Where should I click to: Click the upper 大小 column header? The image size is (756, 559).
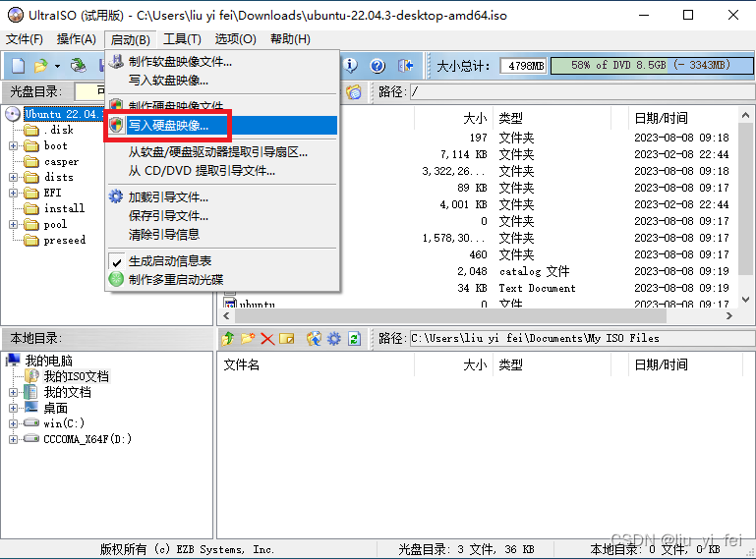453,118
